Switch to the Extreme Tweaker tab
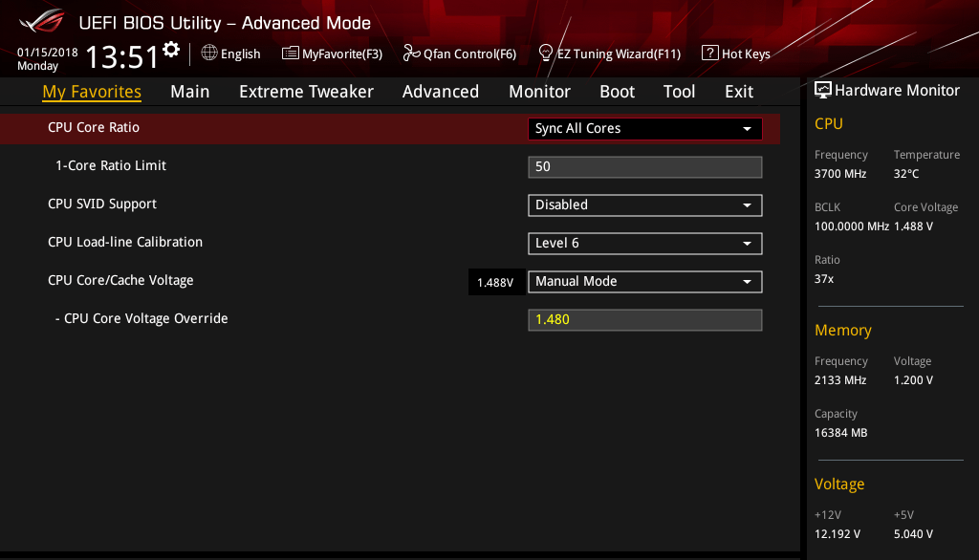This screenshot has height=560, width=979. coord(306,92)
